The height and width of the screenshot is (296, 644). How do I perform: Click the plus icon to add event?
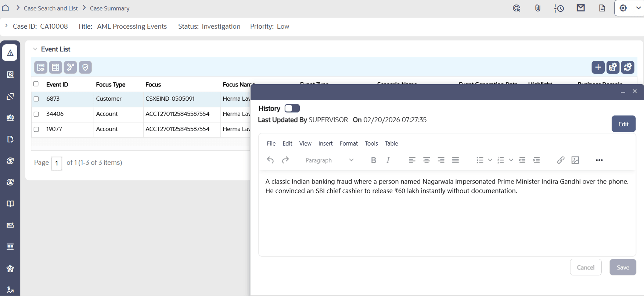point(598,67)
